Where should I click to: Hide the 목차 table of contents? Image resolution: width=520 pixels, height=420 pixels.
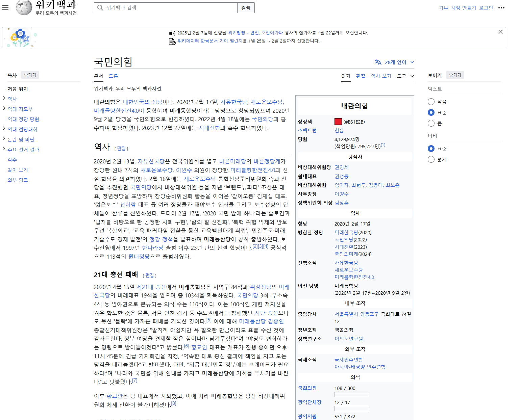click(x=30, y=75)
